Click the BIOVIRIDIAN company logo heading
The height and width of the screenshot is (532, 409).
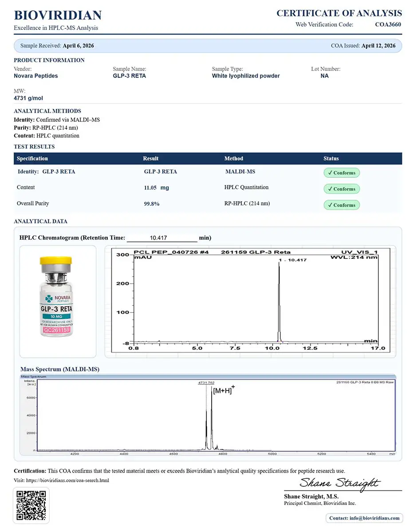point(58,16)
